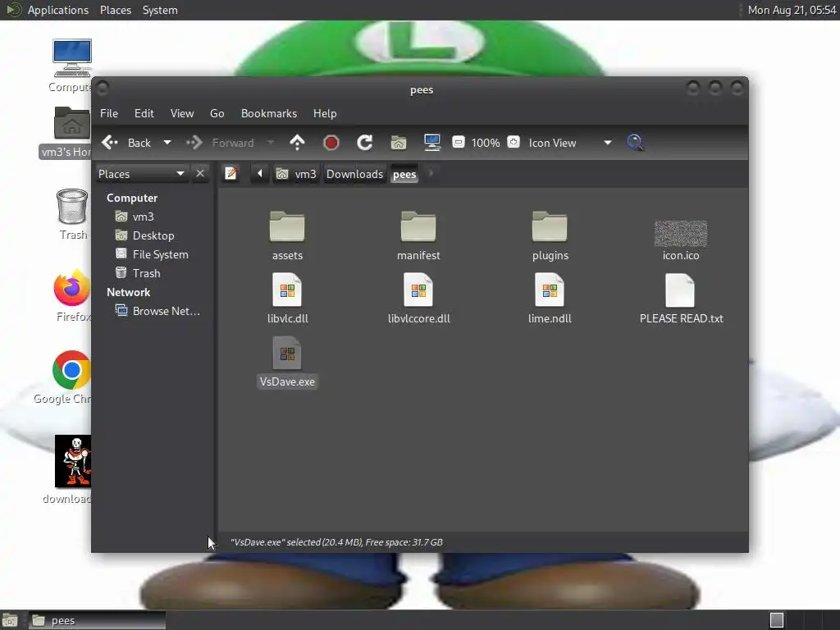Go to vm3 in the path bar
The image size is (840, 630).
[296, 174]
